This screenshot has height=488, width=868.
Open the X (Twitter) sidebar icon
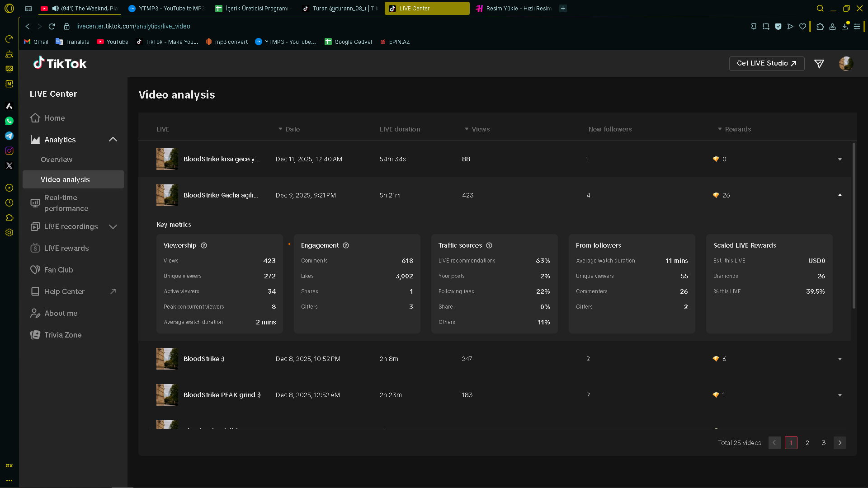pos(9,166)
